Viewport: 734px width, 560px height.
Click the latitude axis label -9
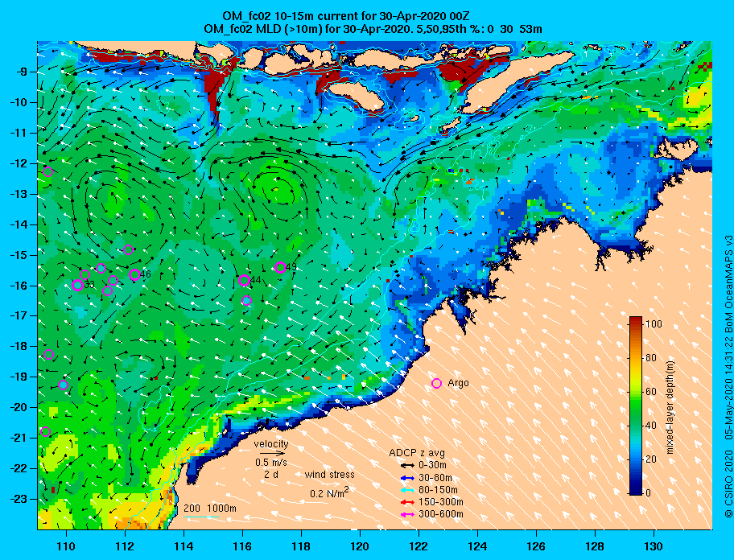click(22, 72)
